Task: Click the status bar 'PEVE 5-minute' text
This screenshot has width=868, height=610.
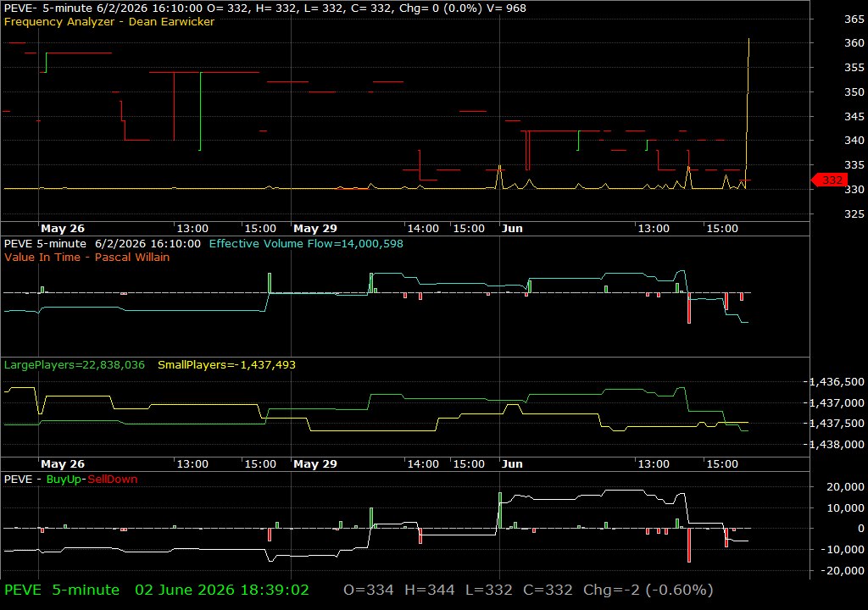Action: tap(61, 590)
